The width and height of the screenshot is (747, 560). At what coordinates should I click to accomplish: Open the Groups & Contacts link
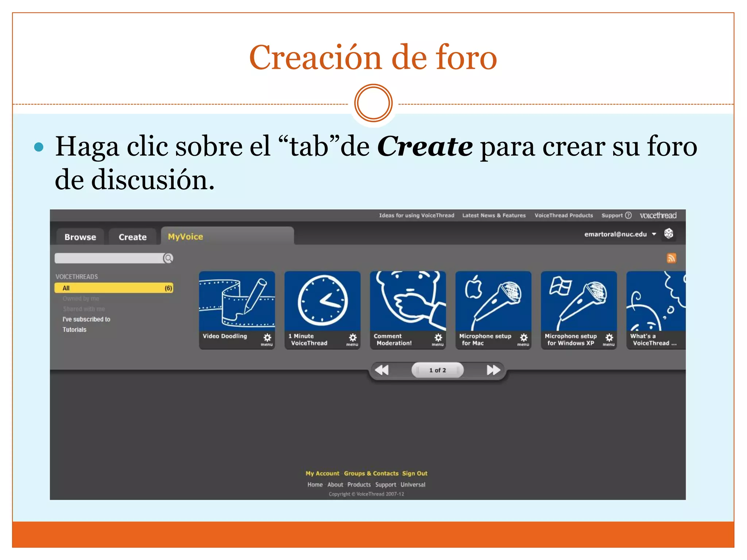pos(371,473)
